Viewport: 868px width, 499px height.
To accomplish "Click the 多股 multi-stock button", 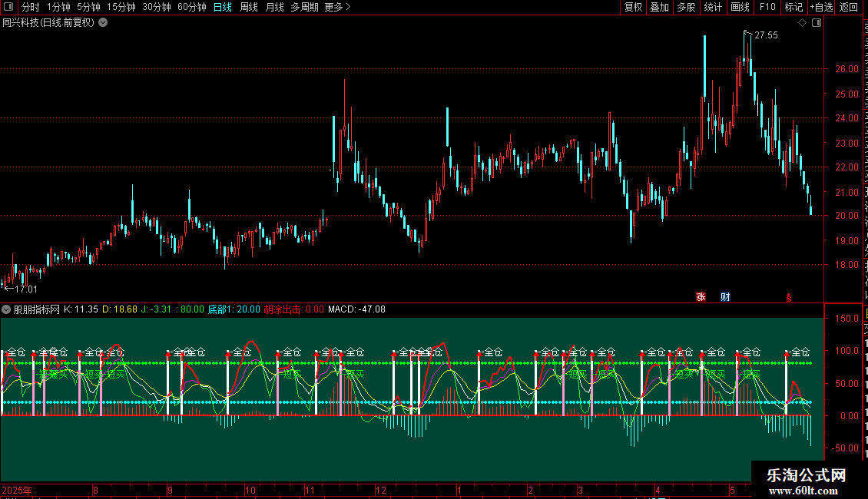I will click(x=687, y=7).
